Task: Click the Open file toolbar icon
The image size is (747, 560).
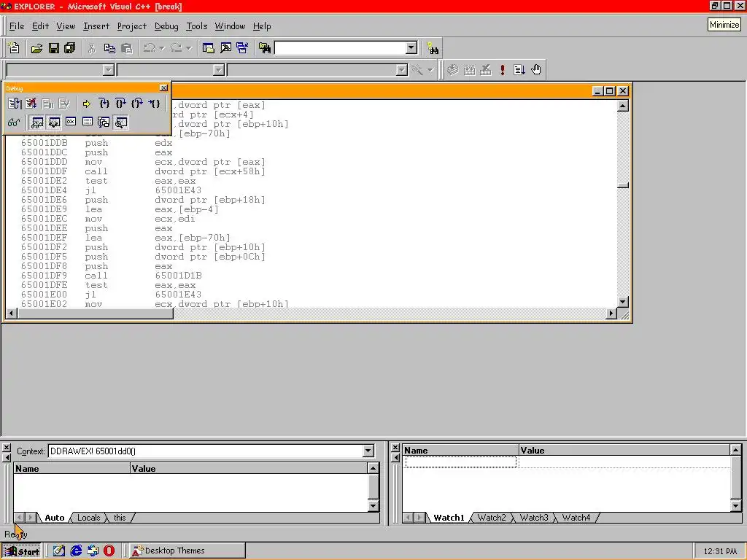Action: click(x=36, y=48)
